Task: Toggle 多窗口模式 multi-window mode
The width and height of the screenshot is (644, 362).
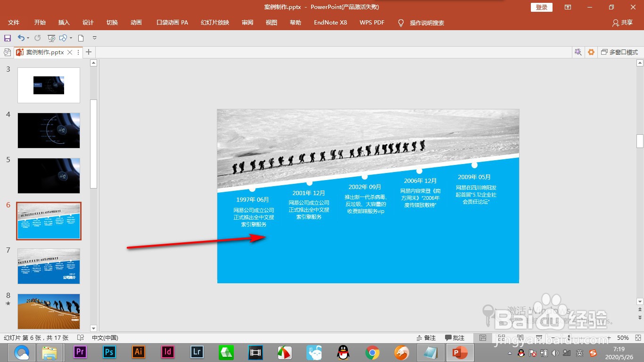Action: 619,52
